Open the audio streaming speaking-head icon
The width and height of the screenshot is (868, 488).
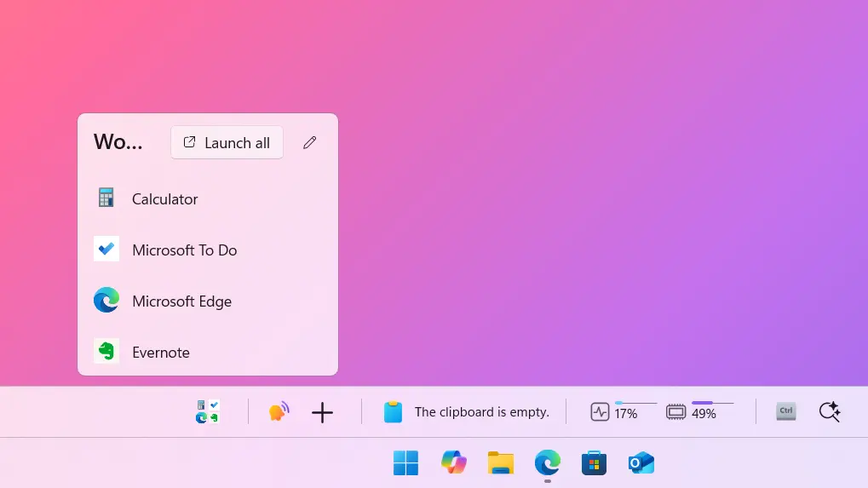pyautogui.click(x=279, y=412)
